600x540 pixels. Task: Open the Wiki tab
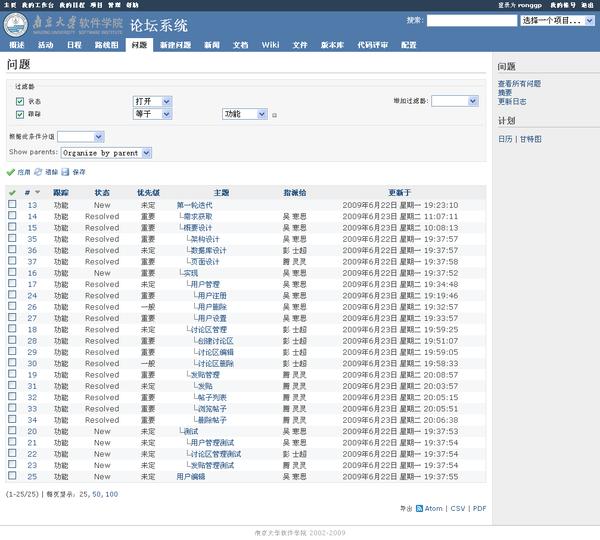pyautogui.click(x=270, y=45)
